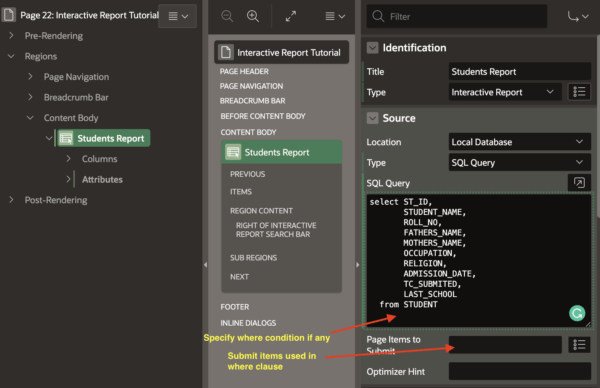Open the Page Items to Submit list picker
600x388 pixels.
pyautogui.click(x=579, y=345)
